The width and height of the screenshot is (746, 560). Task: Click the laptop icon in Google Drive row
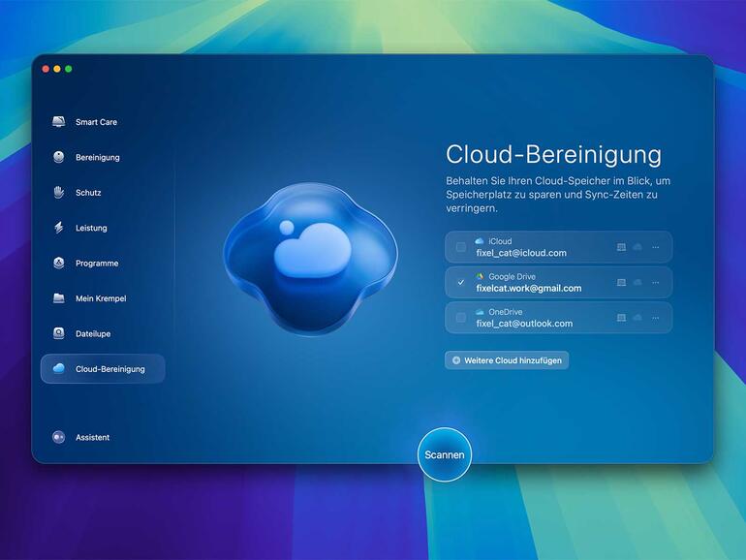[x=621, y=282]
